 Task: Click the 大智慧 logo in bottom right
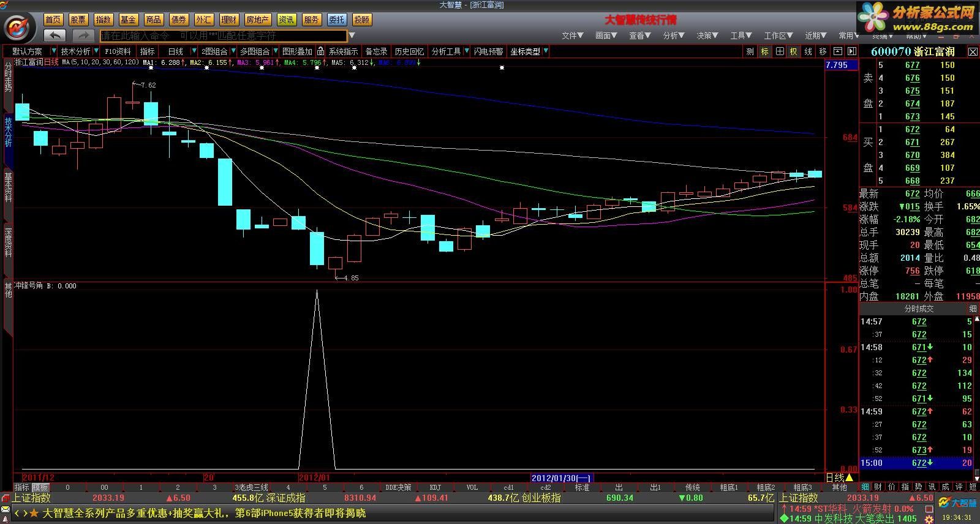(x=956, y=503)
